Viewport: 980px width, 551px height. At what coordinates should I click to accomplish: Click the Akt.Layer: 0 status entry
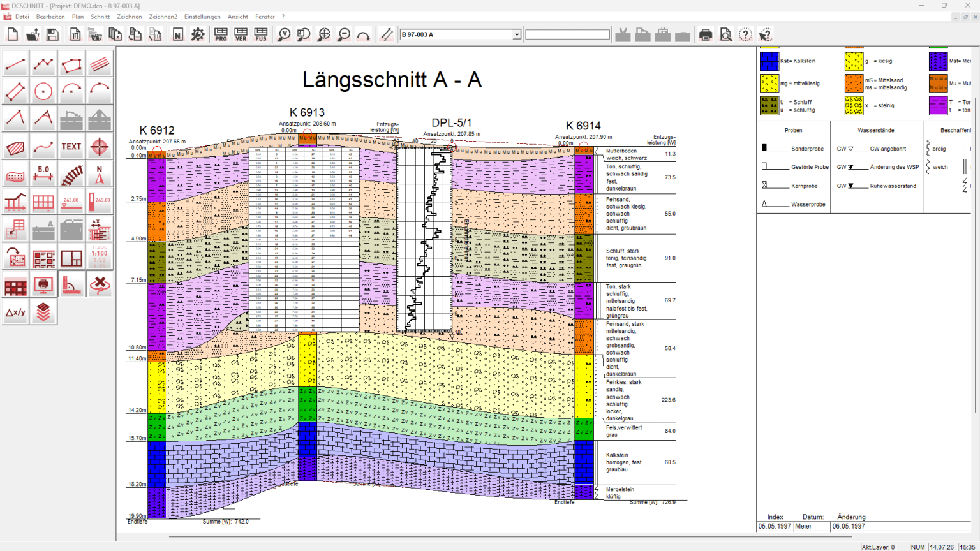coord(879,547)
